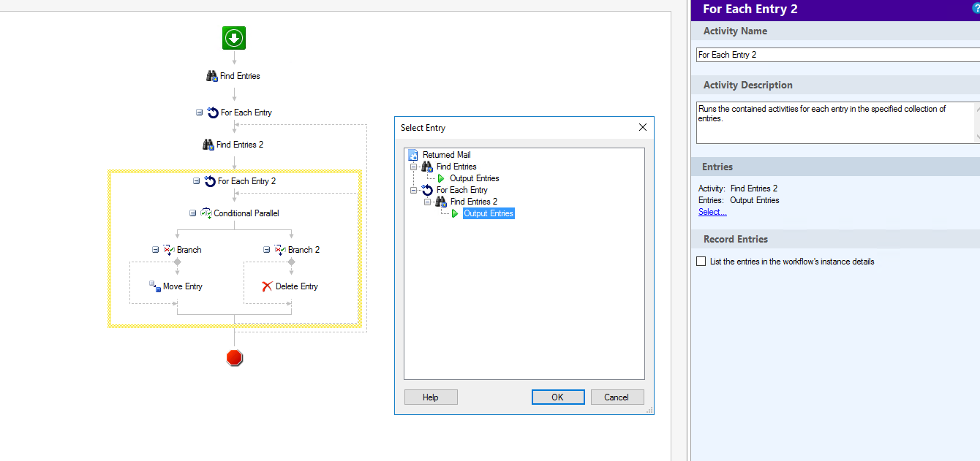Collapse the Conditional Parallel activity
The image size is (980, 461).
coord(193,213)
